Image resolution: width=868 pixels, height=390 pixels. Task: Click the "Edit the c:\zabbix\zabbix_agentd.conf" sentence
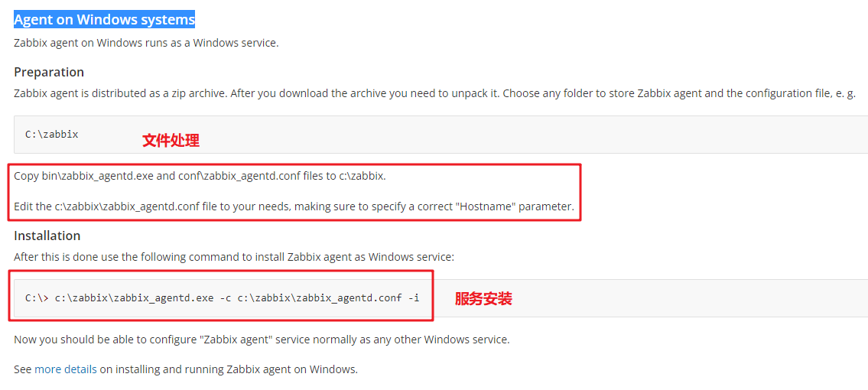pyautogui.click(x=294, y=207)
